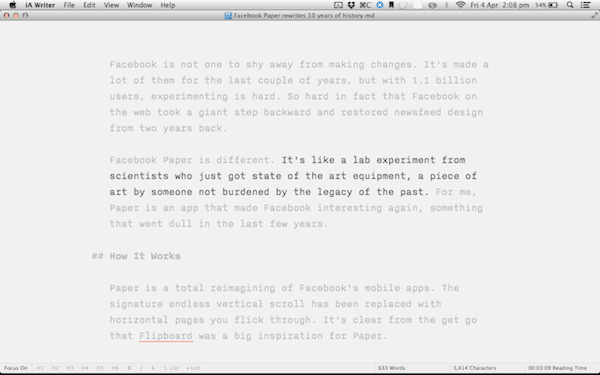This screenshot has width=600, height=375.
Task: Open the View menu
Action: point(111,5)
